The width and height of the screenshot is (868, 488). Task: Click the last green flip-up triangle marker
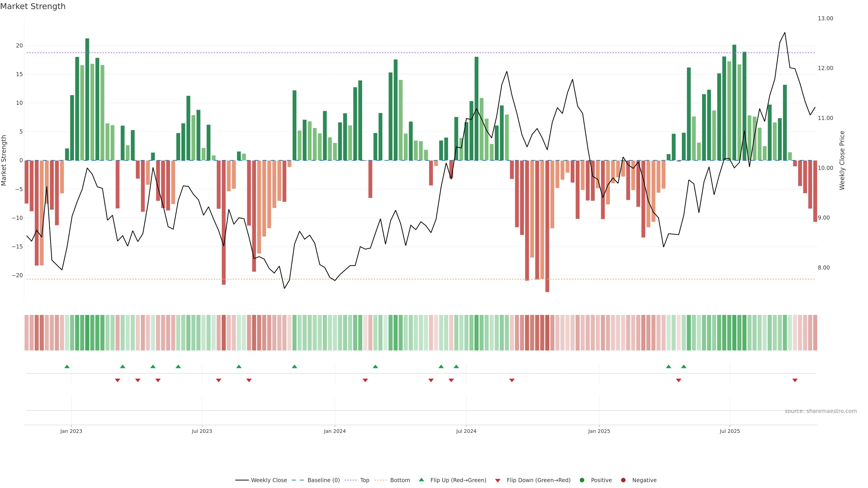[684, 366]
